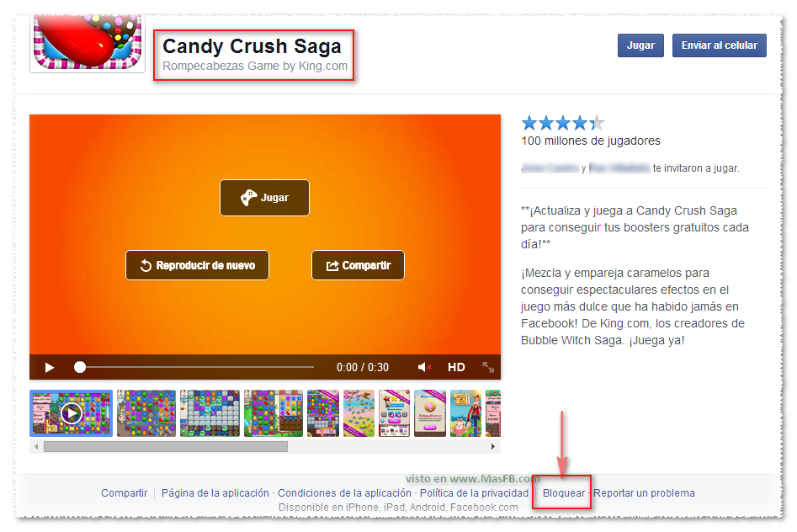Viewport: 797px width, 532px height.
Task: Open Reportar un problema link
Action: click(645, 493)
